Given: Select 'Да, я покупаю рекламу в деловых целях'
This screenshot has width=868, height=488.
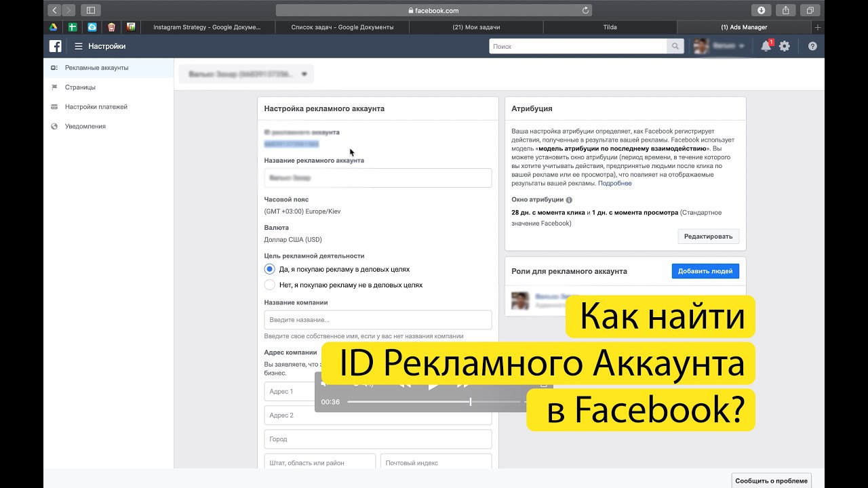Looking at the screenshot, I should (x=270, y=269).
